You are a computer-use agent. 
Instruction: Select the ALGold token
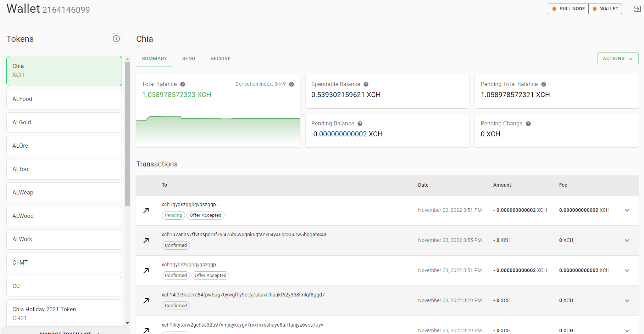pos(64,122)
